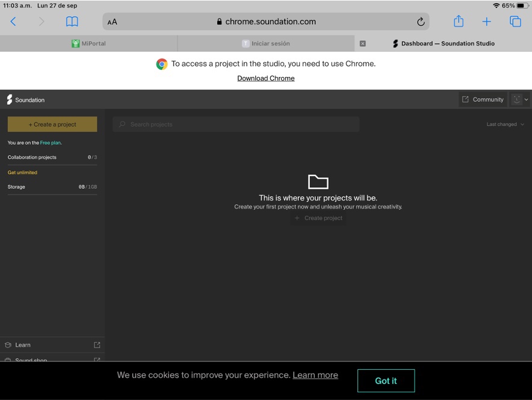The height and width of the screenshot is (400, 532).
Task: Open the user avatar account dropdown
Action: click(519, 99)
